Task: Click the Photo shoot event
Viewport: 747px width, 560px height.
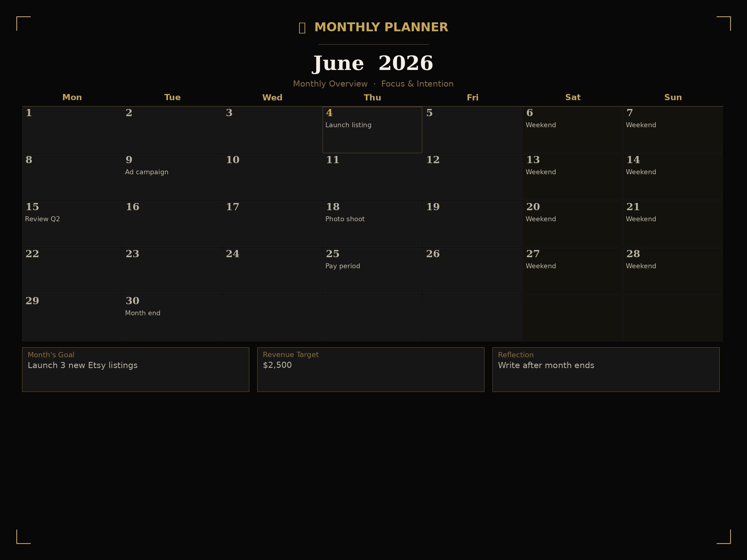Action: click(x=345, y=219)
